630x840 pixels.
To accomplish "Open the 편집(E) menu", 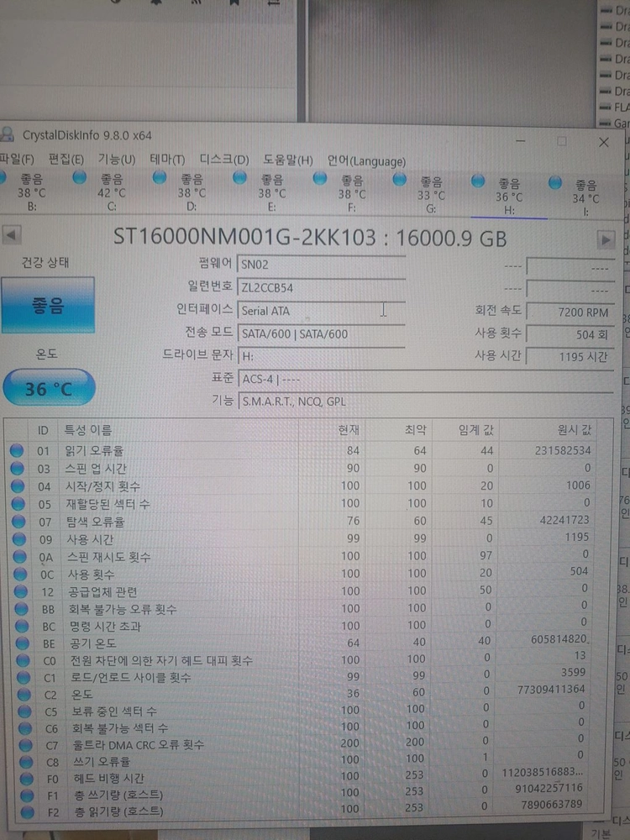I will pos(66,159).
